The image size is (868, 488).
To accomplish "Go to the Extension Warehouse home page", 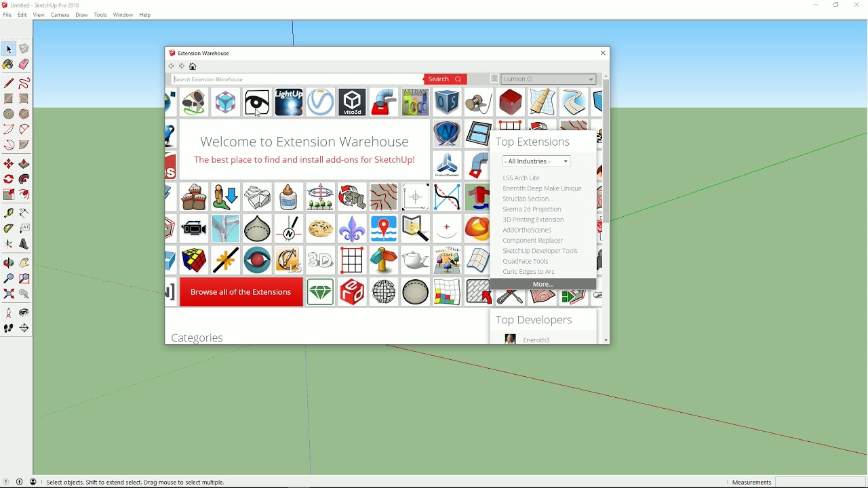I will [x=193, y=66].
